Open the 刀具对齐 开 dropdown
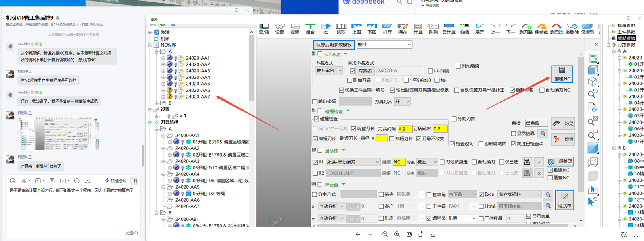The height and width of the screenshot is (241, 644). click(x=402, y=102)
